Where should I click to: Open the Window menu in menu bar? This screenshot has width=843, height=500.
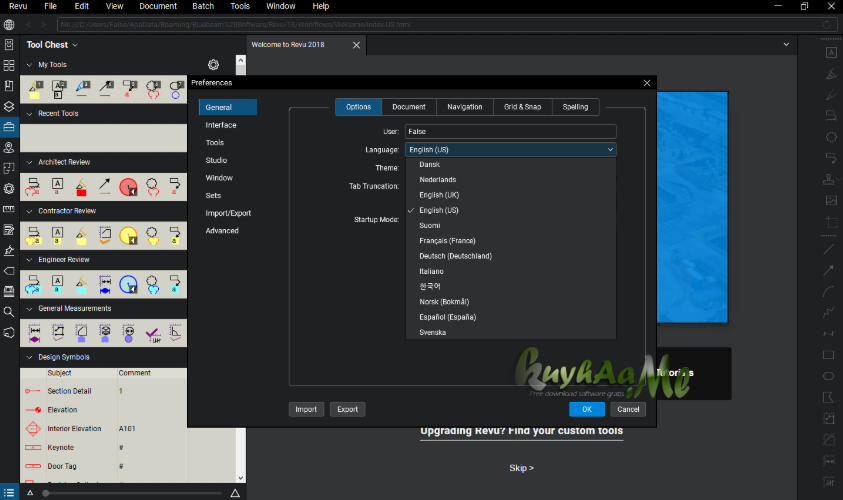click(x=281, y=6)
